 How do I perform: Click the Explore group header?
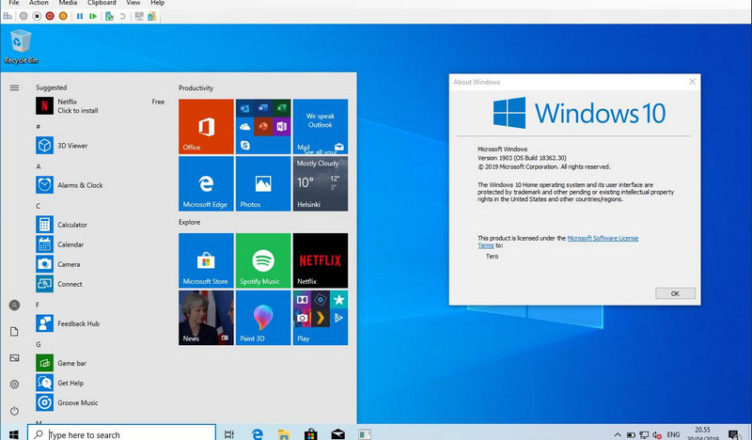[x=189, y=222]
